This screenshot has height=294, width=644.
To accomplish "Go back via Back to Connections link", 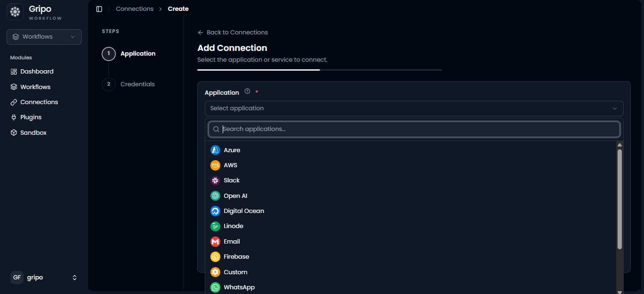I will pos(233,33).
